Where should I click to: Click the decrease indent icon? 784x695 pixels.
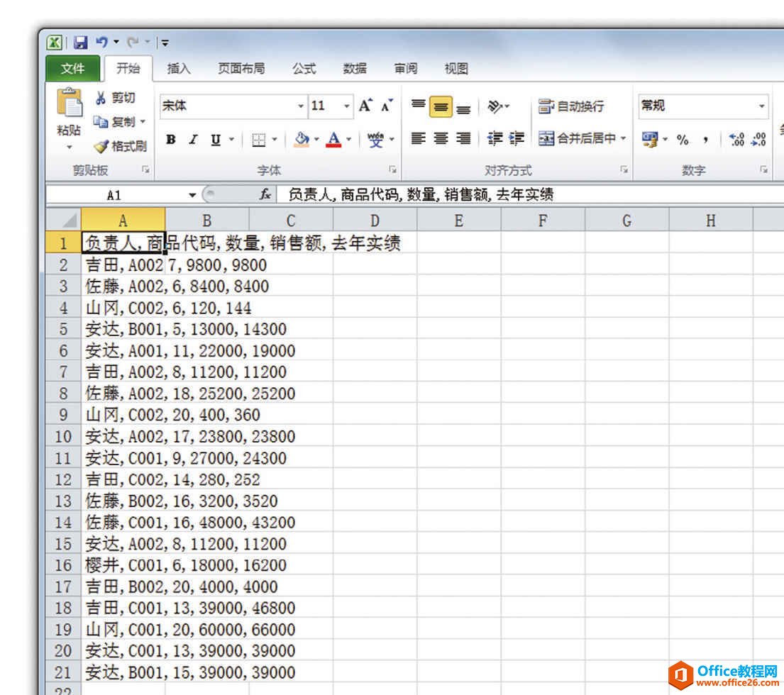495,138
